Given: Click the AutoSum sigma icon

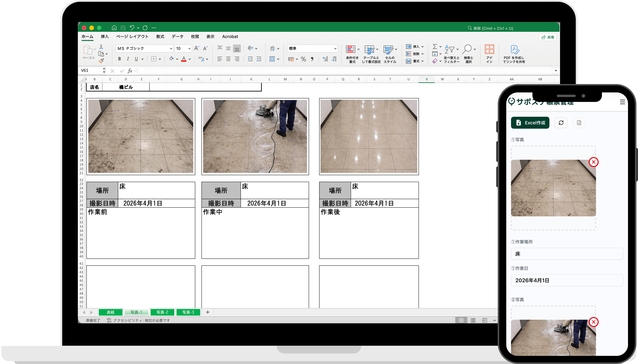Looking at the screenshot, I should point(435,47).
